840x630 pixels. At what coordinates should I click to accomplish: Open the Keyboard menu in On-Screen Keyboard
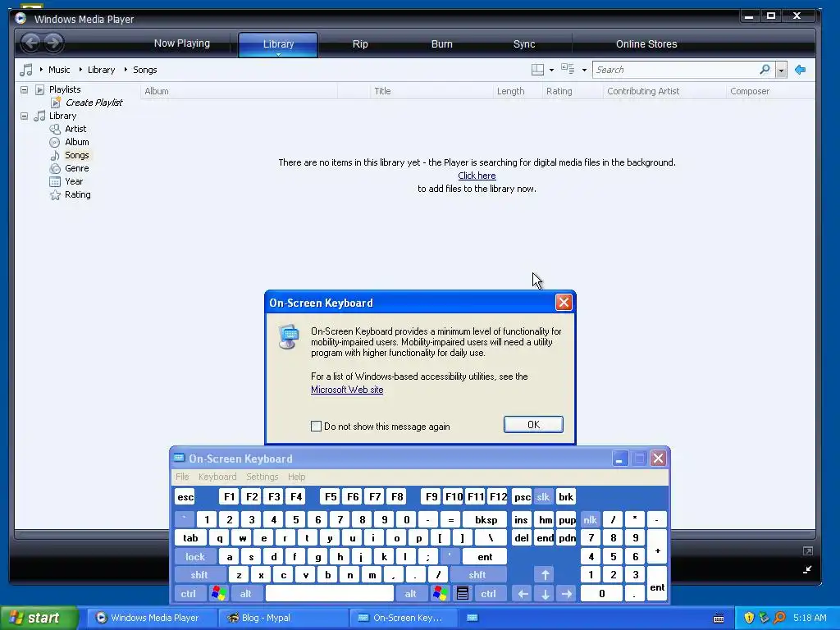click(217, 477)
